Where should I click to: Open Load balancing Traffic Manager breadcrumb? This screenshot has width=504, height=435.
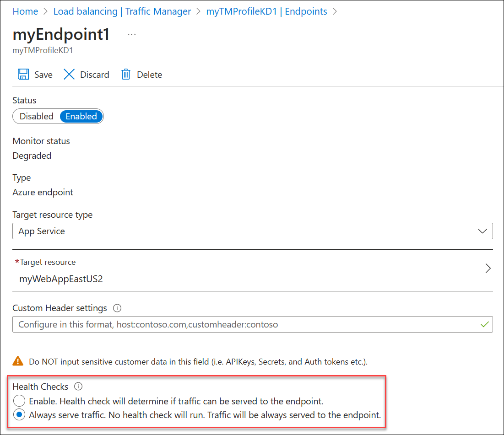coord(122,11)
